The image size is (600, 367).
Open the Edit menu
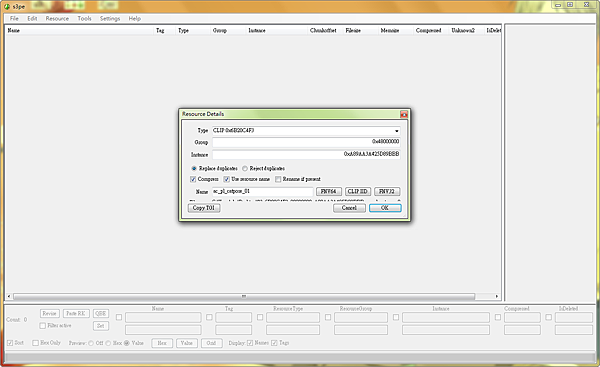tap(32, 18)
